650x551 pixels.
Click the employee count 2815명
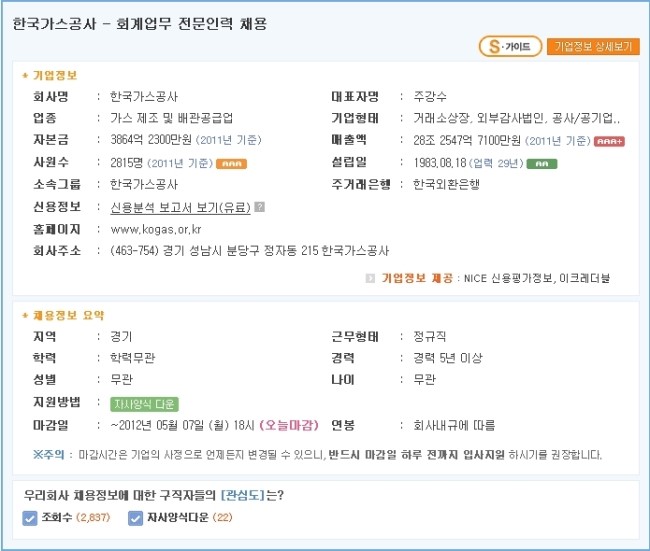(126, 163)
